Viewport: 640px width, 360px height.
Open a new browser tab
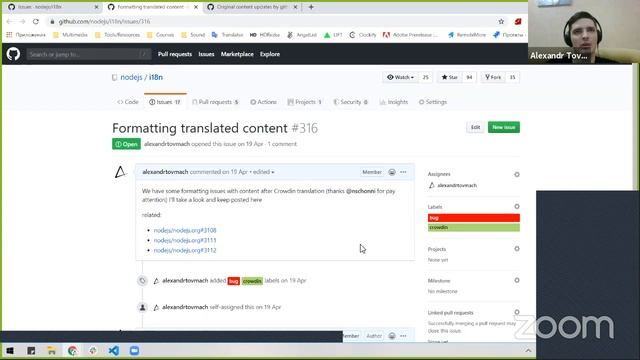click(x=311, y=7)
